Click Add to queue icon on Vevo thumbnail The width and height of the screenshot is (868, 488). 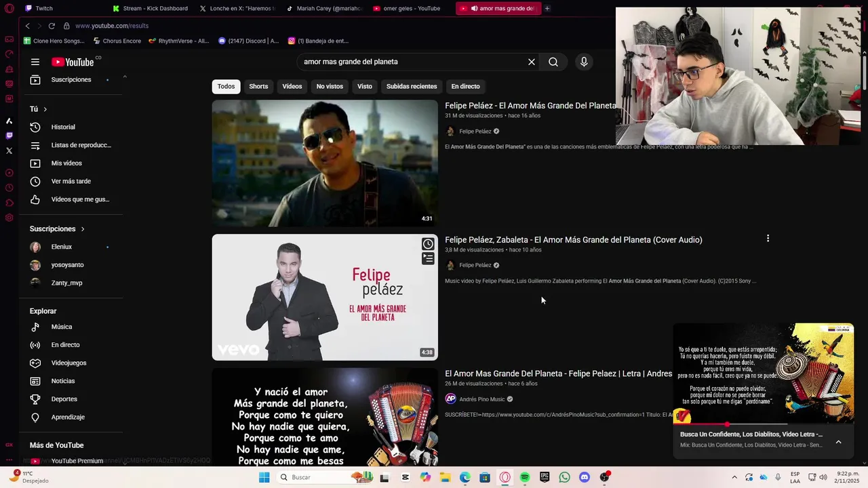point(428,258)
